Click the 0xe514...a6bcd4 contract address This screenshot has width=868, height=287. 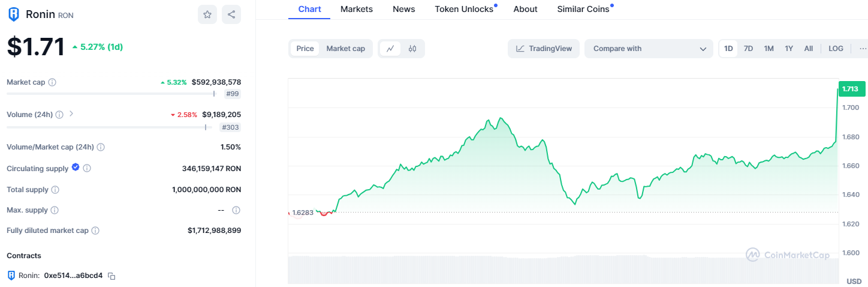coord(73,276)
